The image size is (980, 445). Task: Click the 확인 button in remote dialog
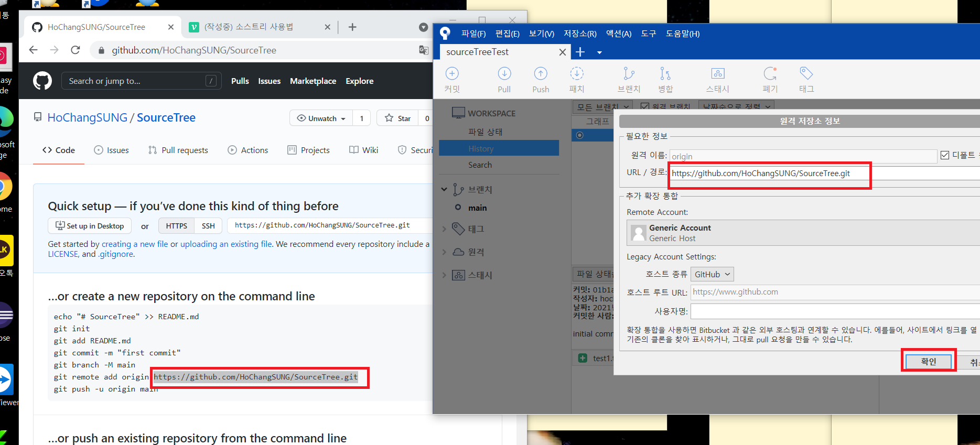coord(928,361)
